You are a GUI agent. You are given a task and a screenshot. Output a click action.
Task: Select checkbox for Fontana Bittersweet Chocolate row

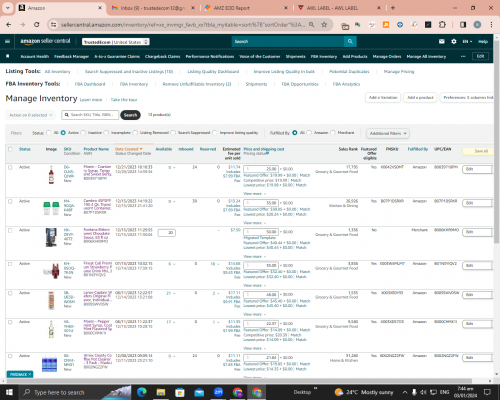tap(10, 230)
